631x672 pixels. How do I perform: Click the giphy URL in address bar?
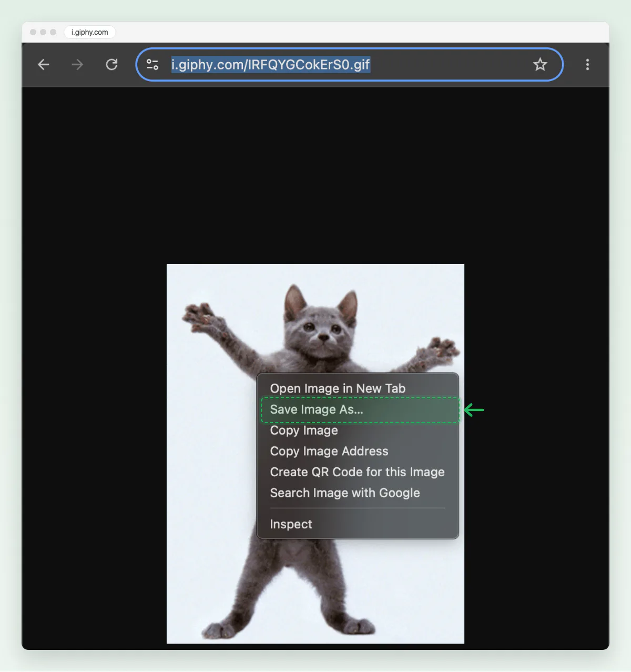click(x=271, y=65)
